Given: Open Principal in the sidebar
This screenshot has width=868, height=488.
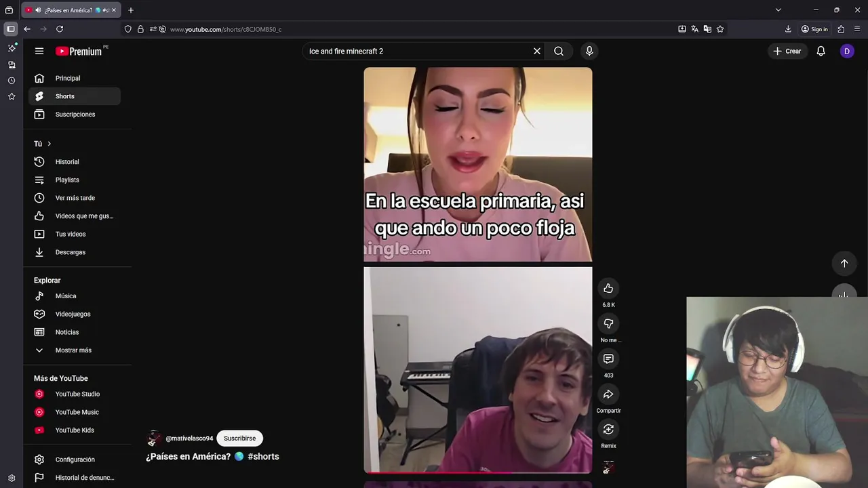Looking at the screenshot, I should click(x=75, y=78).
